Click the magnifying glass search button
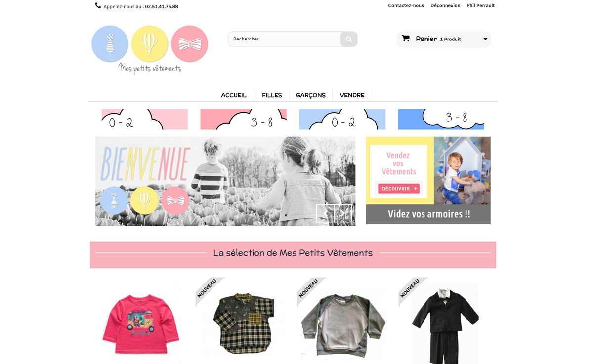The height and width of the screenshot is (364, 593). (348, 39)
